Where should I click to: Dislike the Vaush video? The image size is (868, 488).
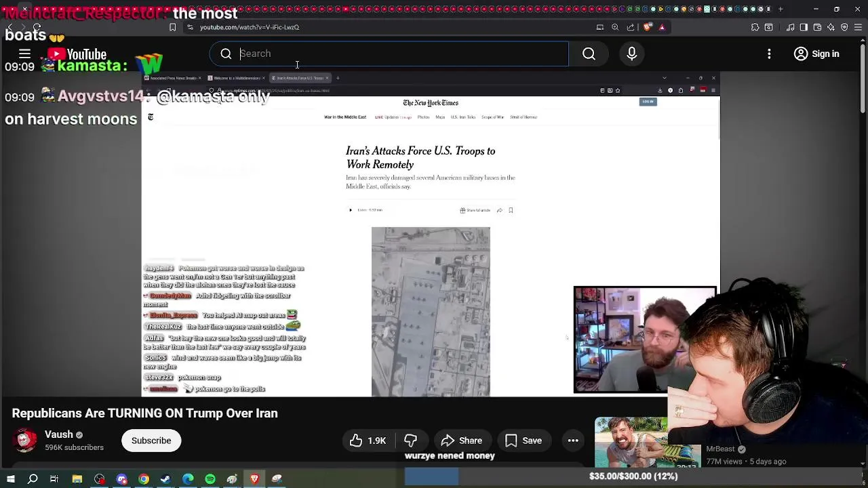[x=410, y=441]
